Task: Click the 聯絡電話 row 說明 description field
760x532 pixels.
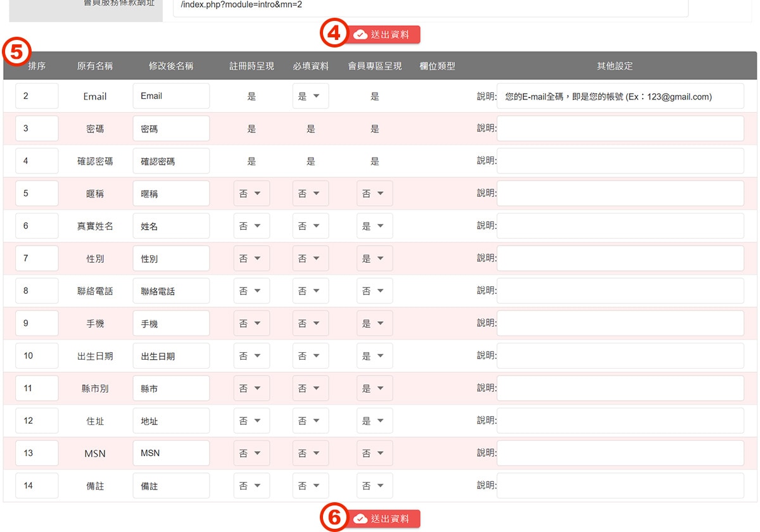Action: [x=621, y=291]
